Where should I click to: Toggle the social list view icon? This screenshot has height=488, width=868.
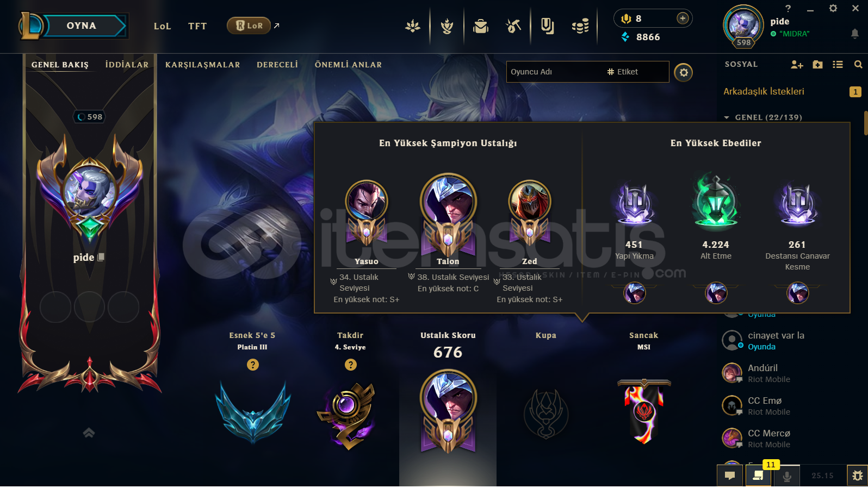coord(838,65)
